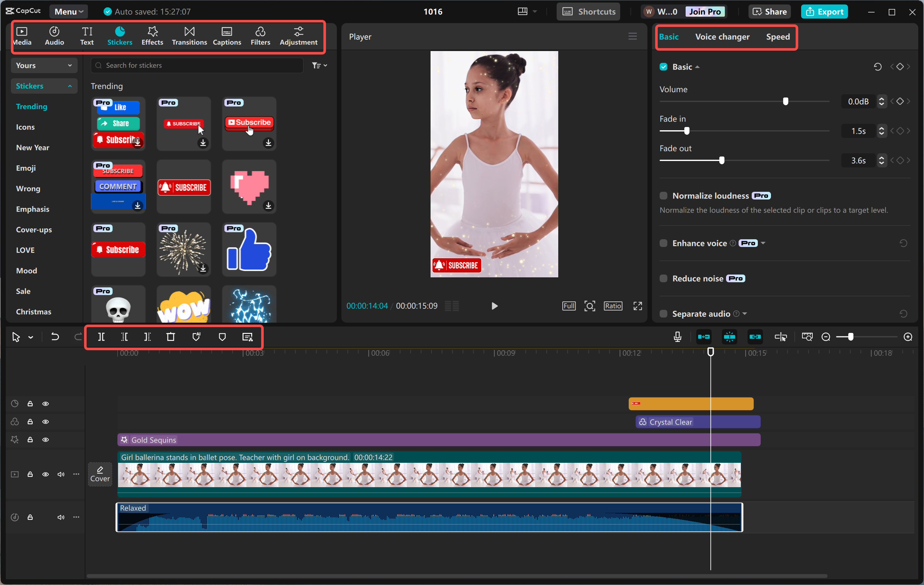
Task: Open the Yours sticker dropdown
Action: click(44, 65)
